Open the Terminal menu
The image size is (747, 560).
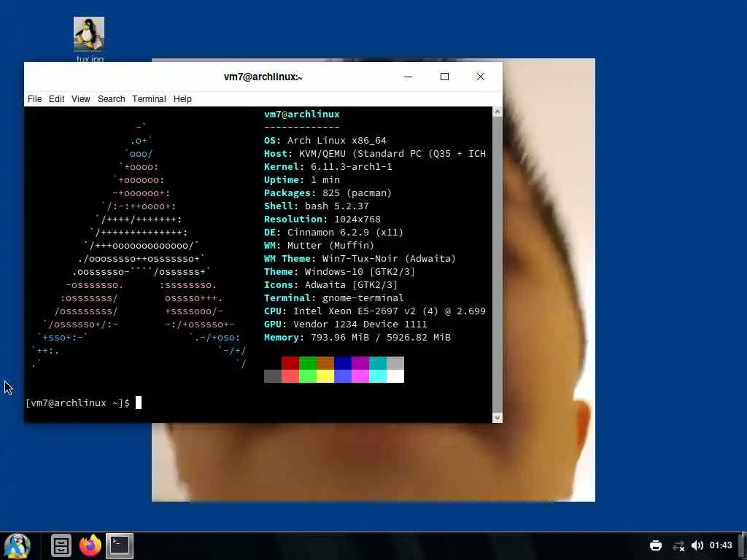pyautogui.click(x=149, y=99)
